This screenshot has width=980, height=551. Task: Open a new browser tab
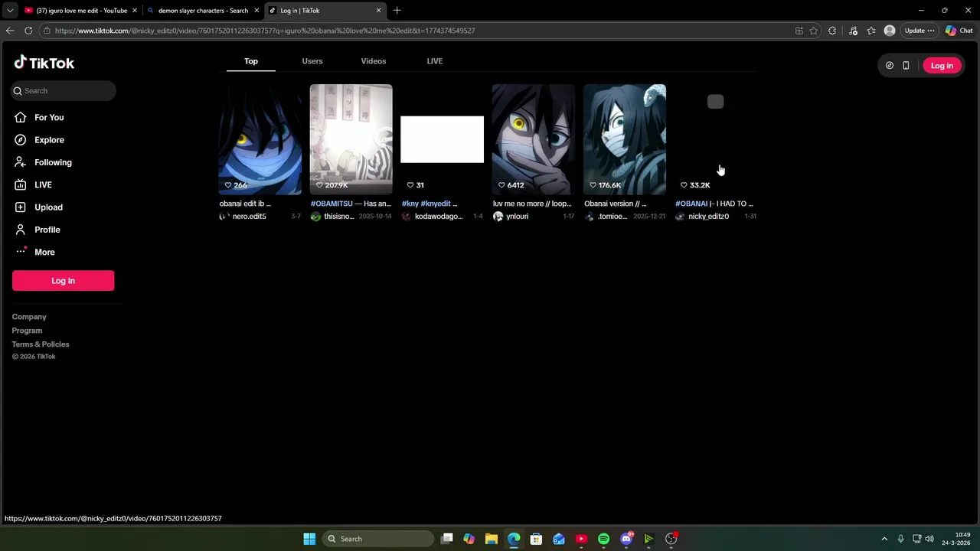pyautogui.click(x=397, y=11)
